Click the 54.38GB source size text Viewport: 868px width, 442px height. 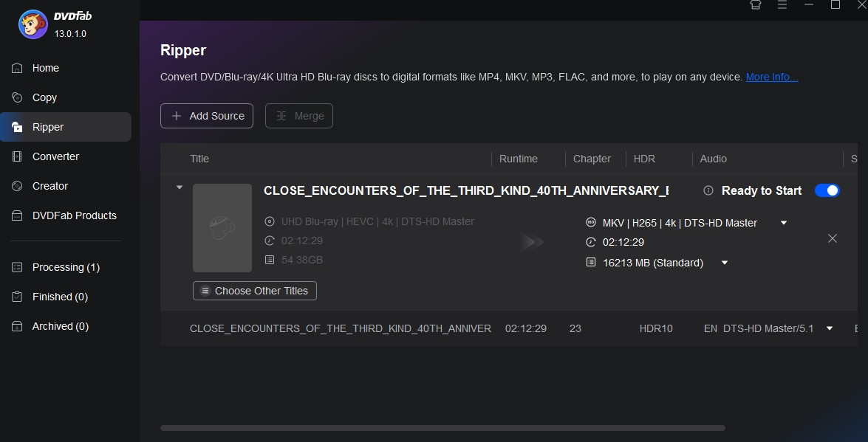point(302,260)
